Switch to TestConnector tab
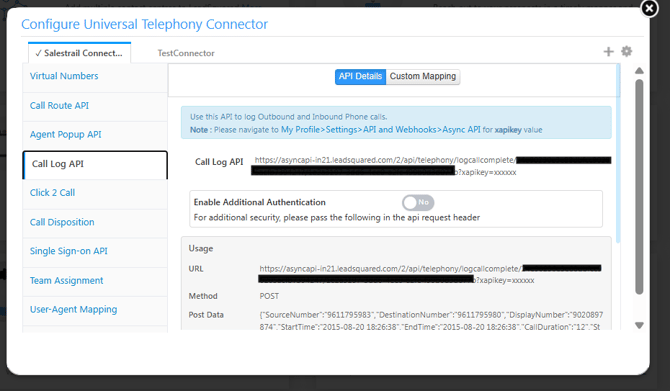The image size is (670, 391). [x=186, y=53]
